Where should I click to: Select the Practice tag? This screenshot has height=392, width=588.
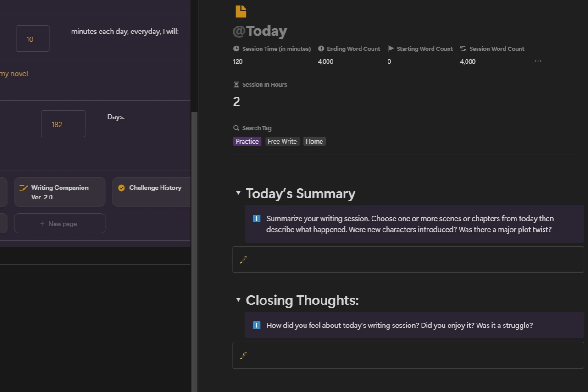(247, 141)
